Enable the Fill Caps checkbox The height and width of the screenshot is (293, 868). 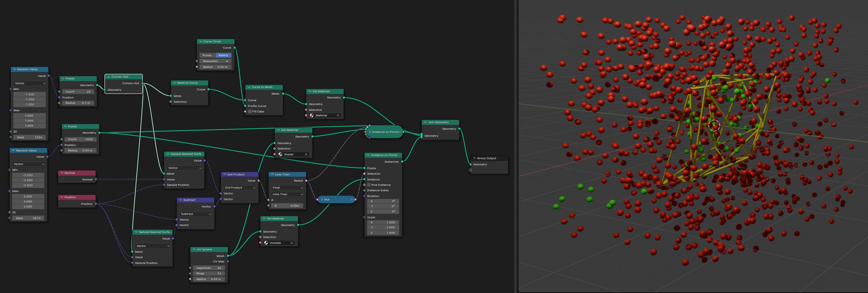(250, 111)
